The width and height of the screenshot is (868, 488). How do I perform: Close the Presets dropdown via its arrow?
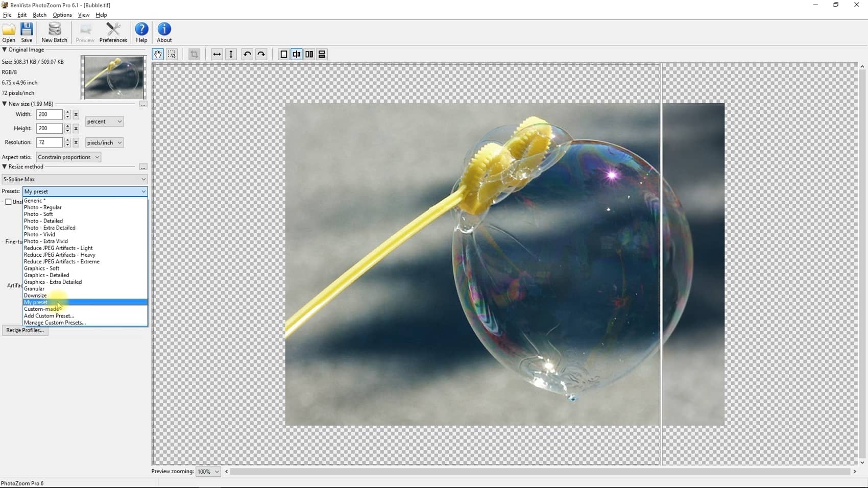[x=143, y=191]
